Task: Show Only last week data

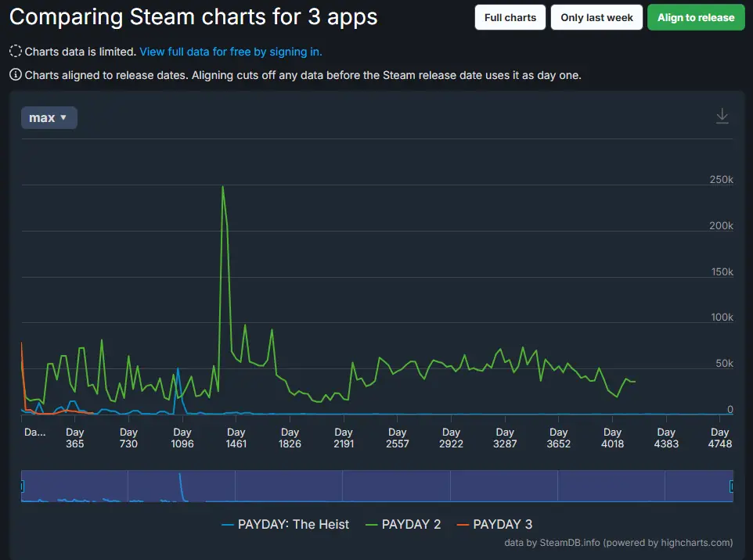Action: [596, 17]
